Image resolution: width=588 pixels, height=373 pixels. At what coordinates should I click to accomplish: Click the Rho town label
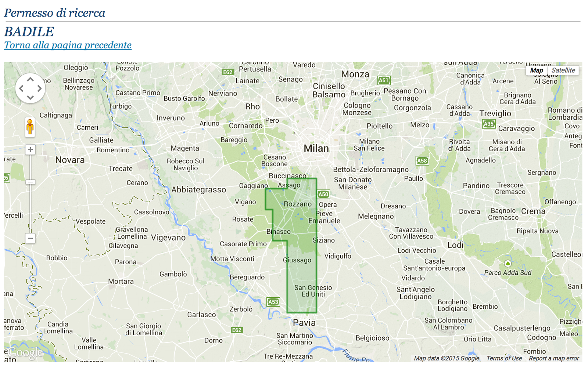pos(252,107)
